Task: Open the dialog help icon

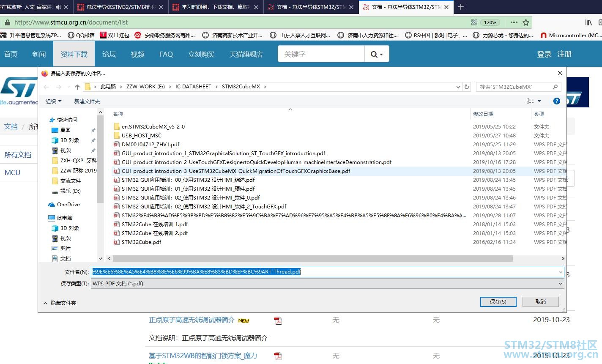Action: [557, 101]
